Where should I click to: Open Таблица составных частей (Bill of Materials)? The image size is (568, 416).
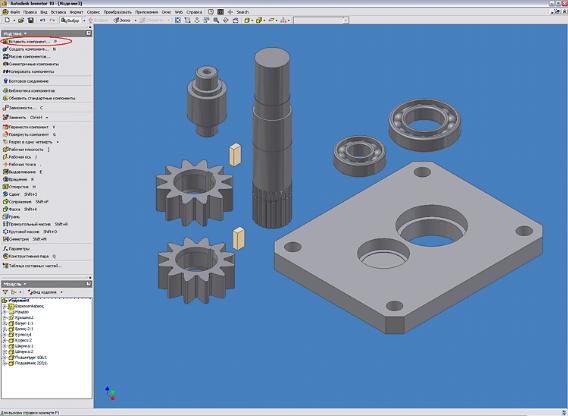click(x=32, y=266)
